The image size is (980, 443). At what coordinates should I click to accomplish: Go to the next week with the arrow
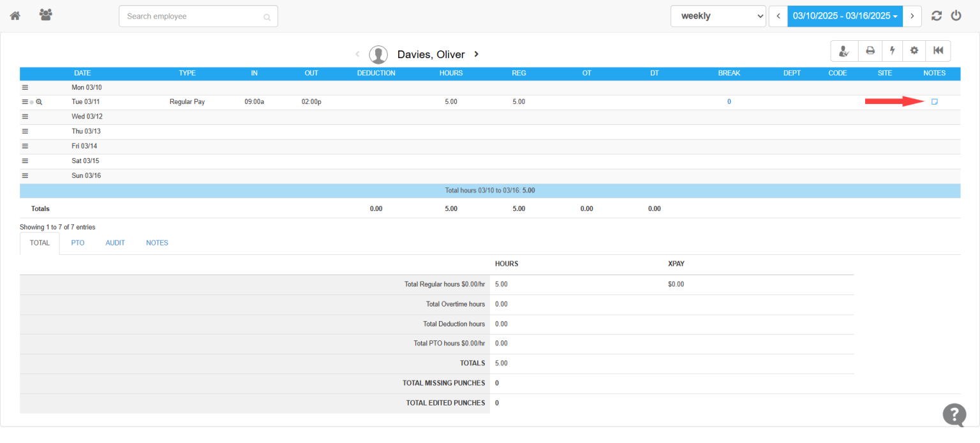pyautogui.click(x=912, y=15)
